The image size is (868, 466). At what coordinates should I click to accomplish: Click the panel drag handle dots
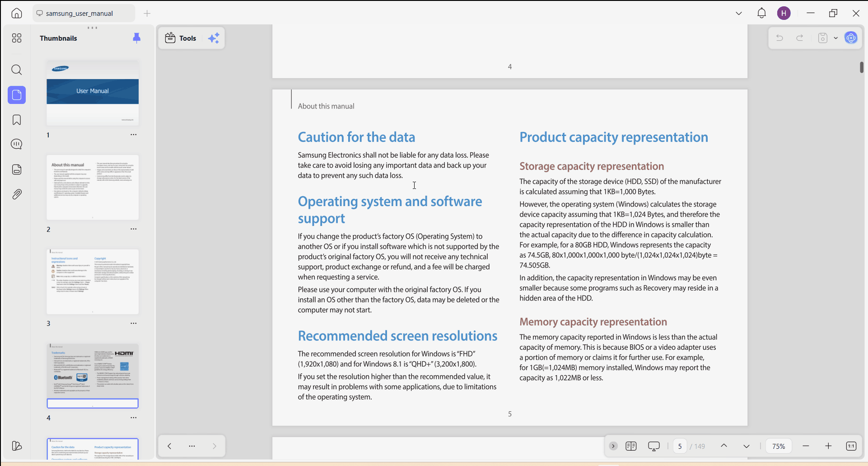[93, 28]
